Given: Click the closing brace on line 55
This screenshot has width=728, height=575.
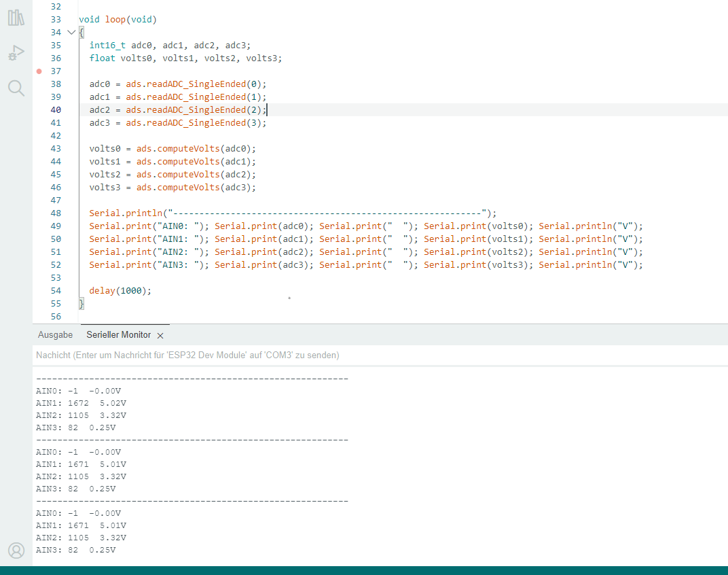Looking at the screenshot, I should click(x=81, y=304).
